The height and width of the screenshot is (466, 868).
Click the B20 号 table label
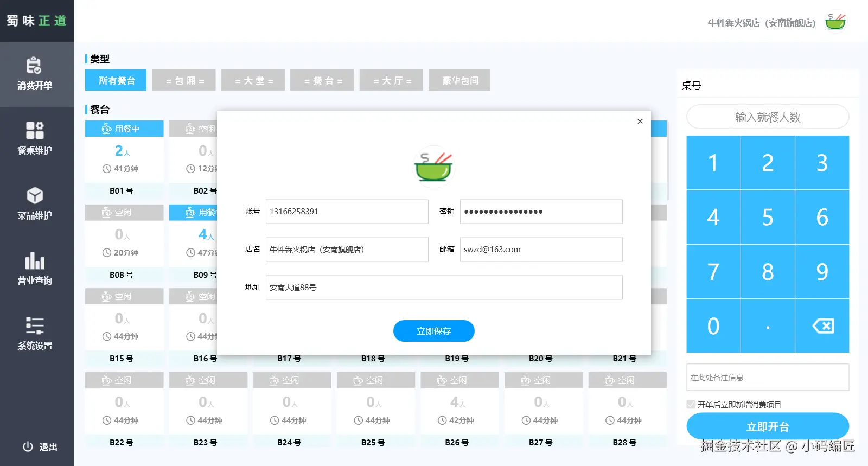[541, 359]
